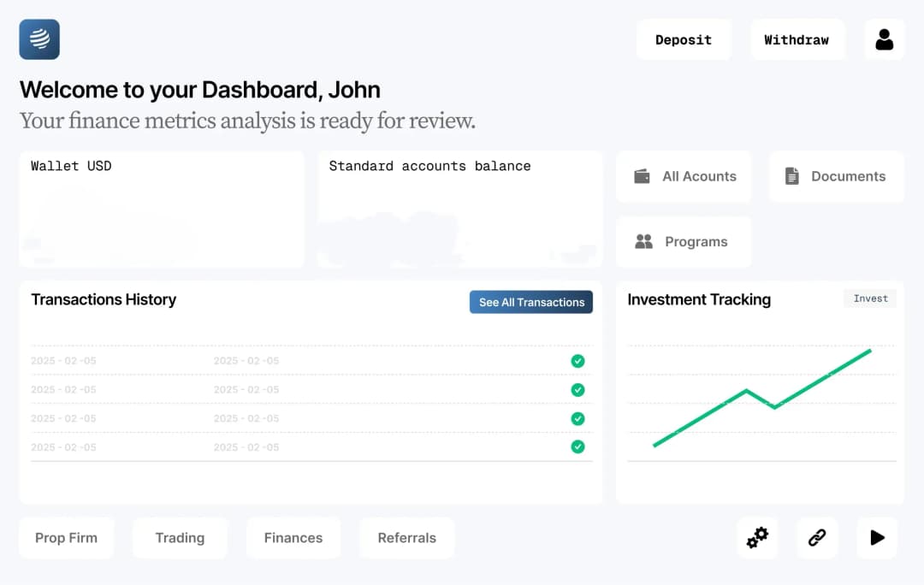Click the Documents file icon
Image resolution: width=924 pixels, height=585 pixels.
[x=792, y=176]
